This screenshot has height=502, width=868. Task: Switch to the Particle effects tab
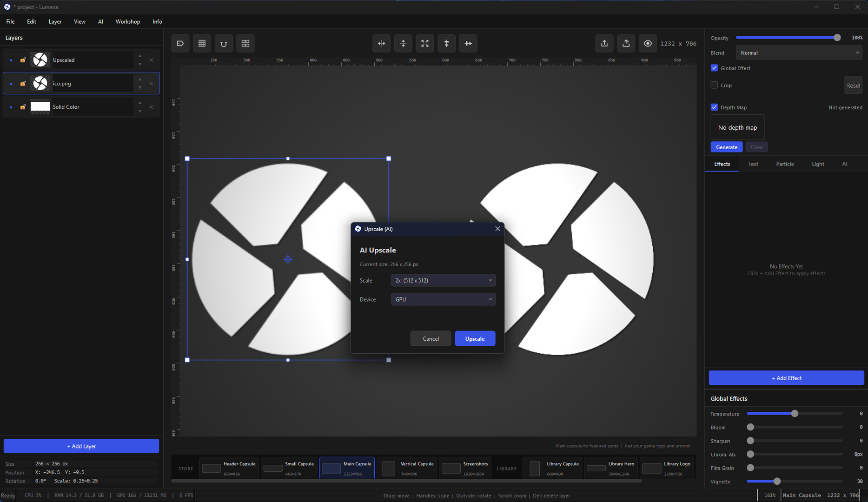pyautogui.click(x=785, y=164)
